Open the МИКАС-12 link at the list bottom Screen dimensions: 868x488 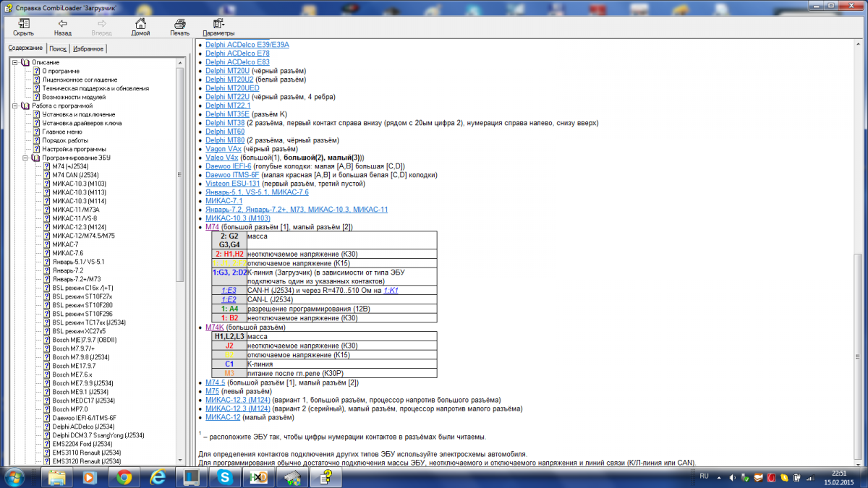pyautogui.click(x=223, y=416)
